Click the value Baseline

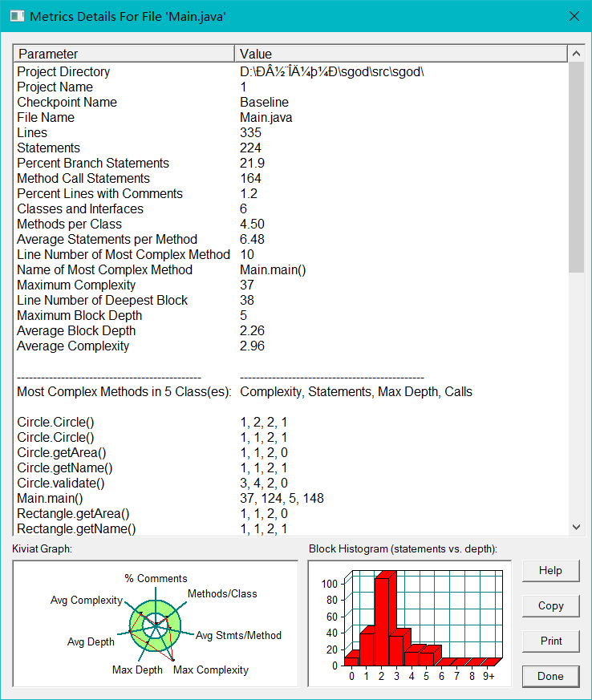coord(264,102)
